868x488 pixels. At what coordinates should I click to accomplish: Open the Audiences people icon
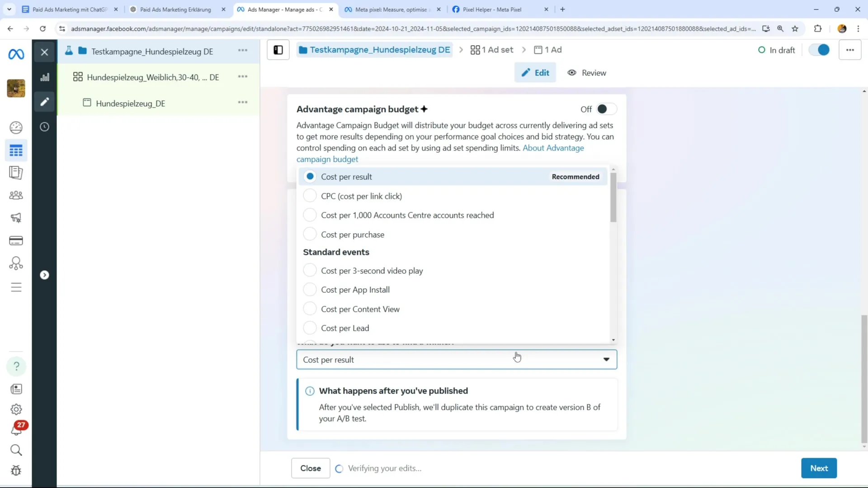coord(16,195)
